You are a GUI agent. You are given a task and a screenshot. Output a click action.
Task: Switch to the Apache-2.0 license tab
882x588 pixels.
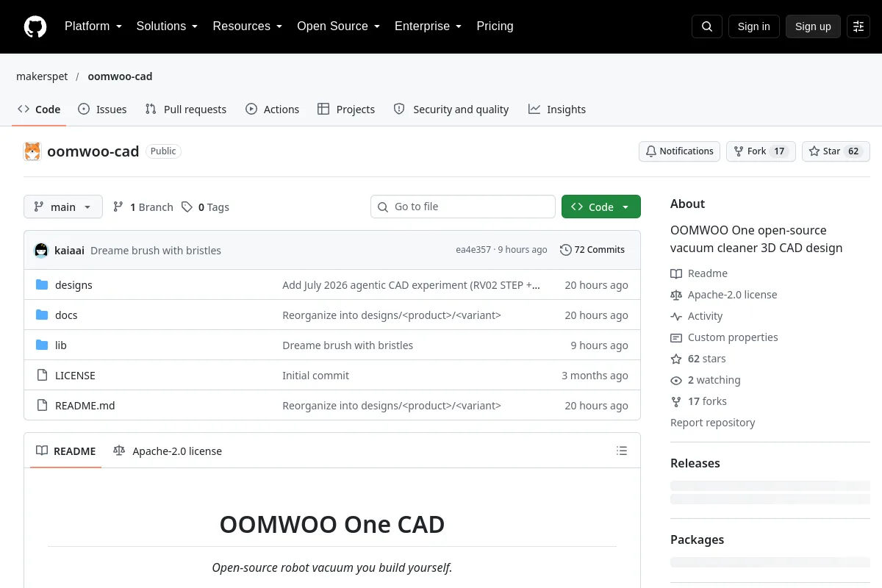168,451
